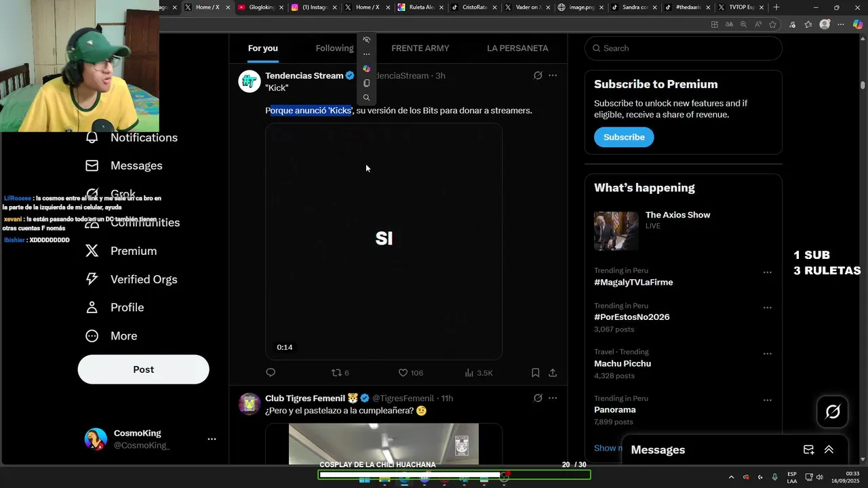The image size is (868, 488).
Task: Compose a new message in Messages drawer
Action: click(808, 449)
